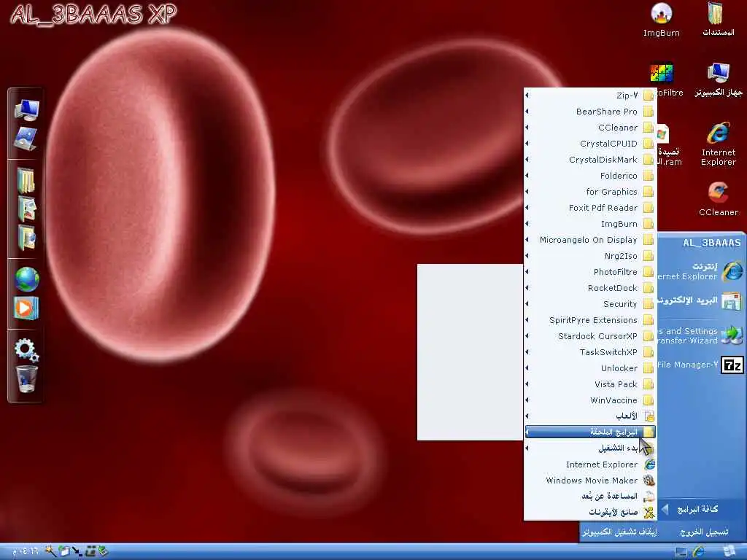Open the display/desktop picture icon in the dock
The image size is (747, 560).
tap(26, 138)
